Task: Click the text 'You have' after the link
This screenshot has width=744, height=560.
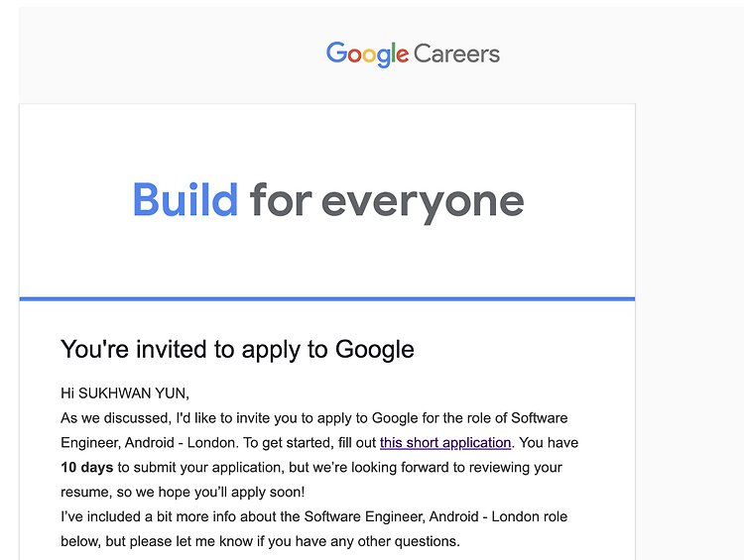Action: (x=549, y=443)
